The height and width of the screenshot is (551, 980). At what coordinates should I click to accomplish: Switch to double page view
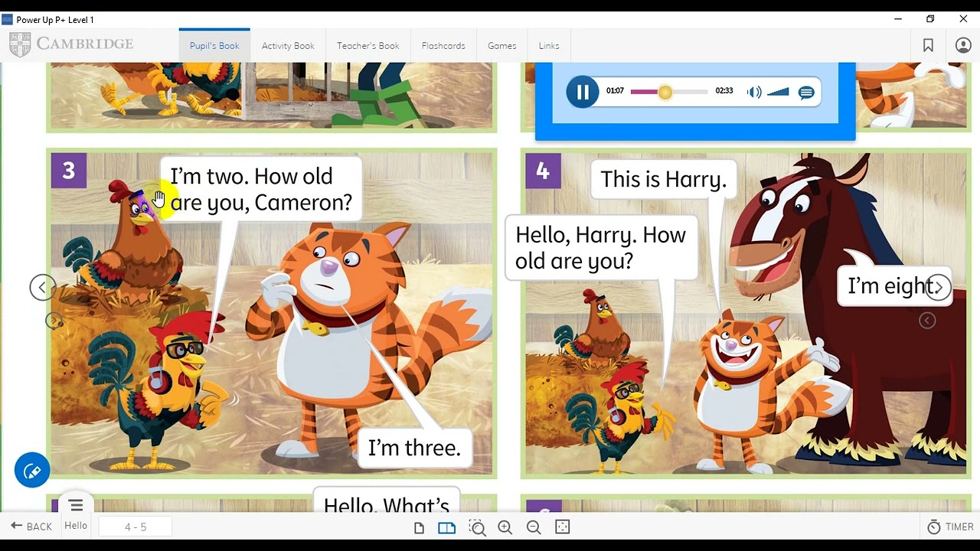[x=446, y=527]
